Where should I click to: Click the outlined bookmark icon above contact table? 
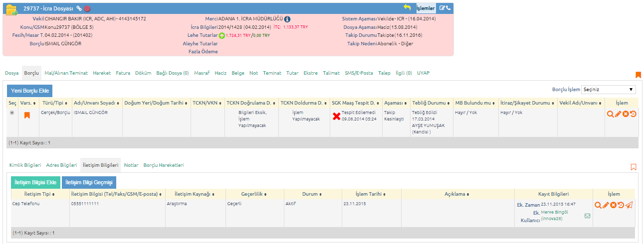(634, 167)
